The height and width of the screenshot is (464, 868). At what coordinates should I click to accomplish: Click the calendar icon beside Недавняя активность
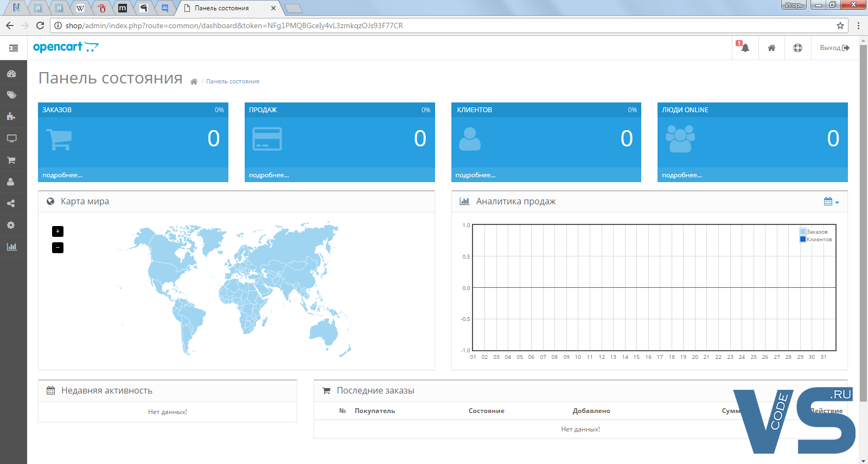[x=51, y=390]
